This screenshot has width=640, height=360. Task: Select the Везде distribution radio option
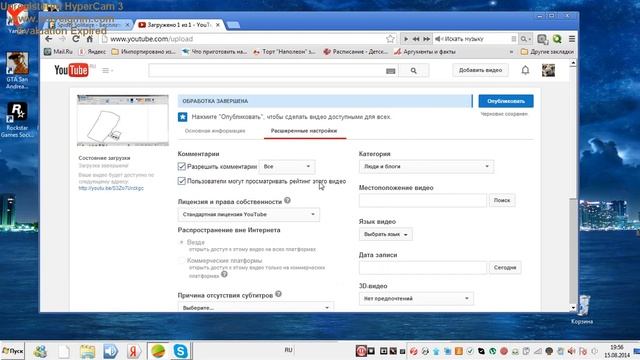tap(182, 242)
